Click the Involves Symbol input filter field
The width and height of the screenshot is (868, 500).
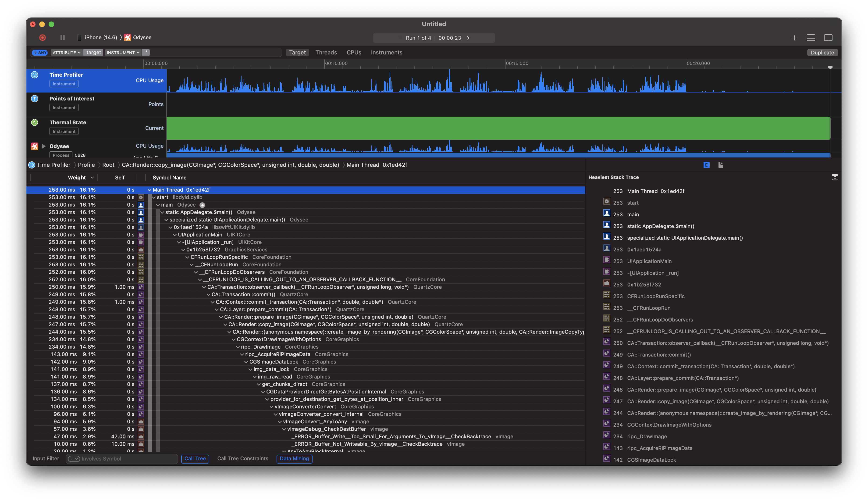click(x=127, y=459)
